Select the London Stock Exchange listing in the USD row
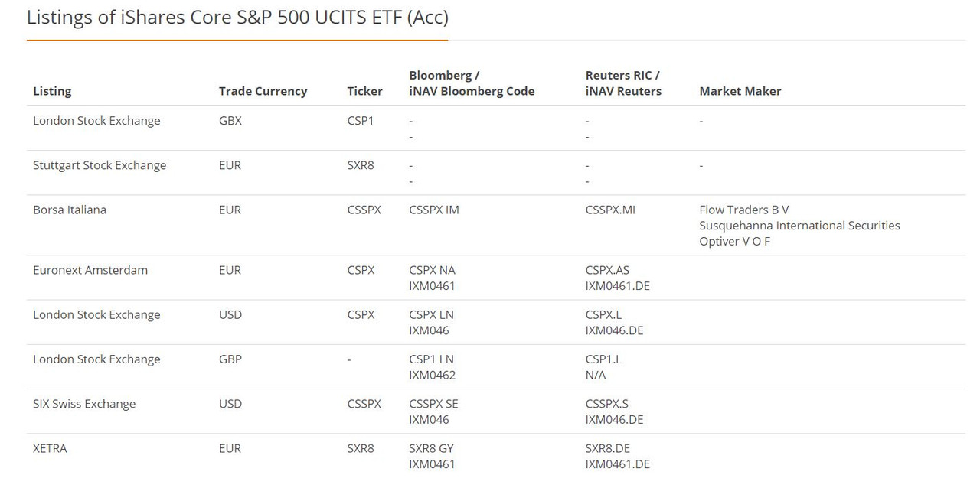 pos(96,314)
